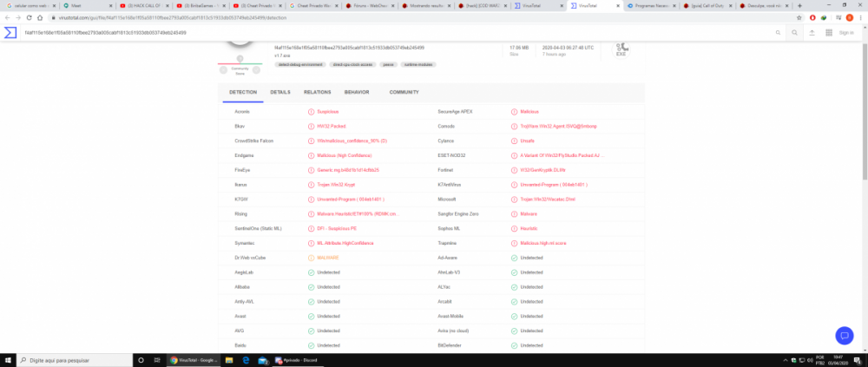Click 'Trojan.Win32.Krypt' Ikarus result
Screen dimensions: 868x367
tap(335, 184)
